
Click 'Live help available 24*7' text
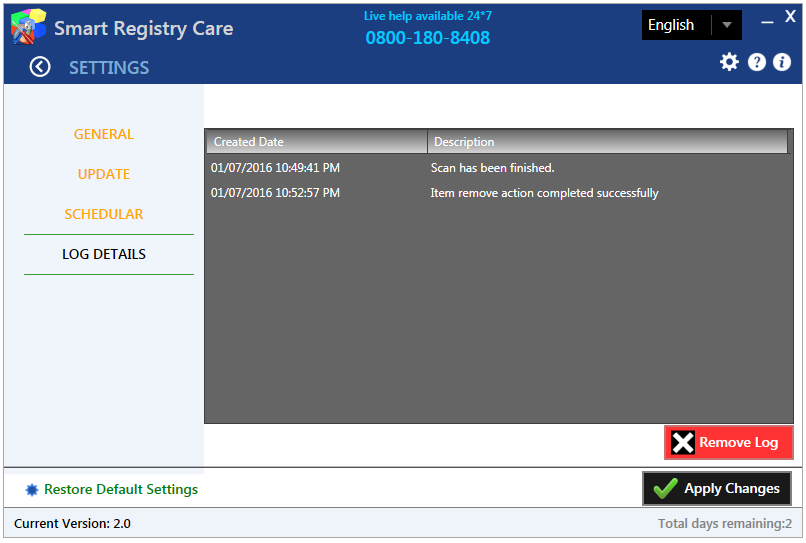[428, 16]
